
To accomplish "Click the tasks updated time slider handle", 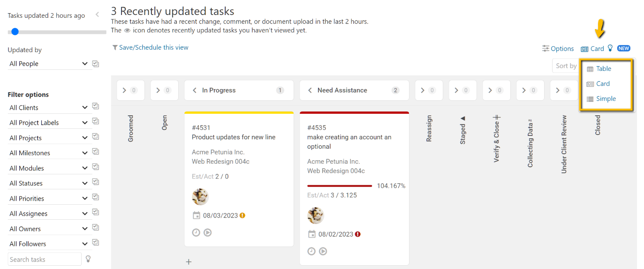I will 15,32.
